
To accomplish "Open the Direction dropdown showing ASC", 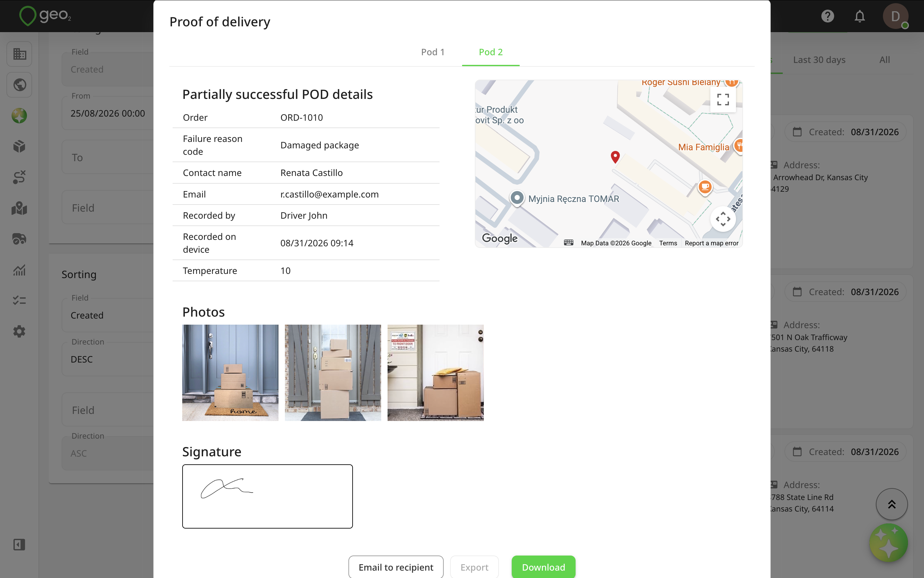I will (x=108, y=453).
